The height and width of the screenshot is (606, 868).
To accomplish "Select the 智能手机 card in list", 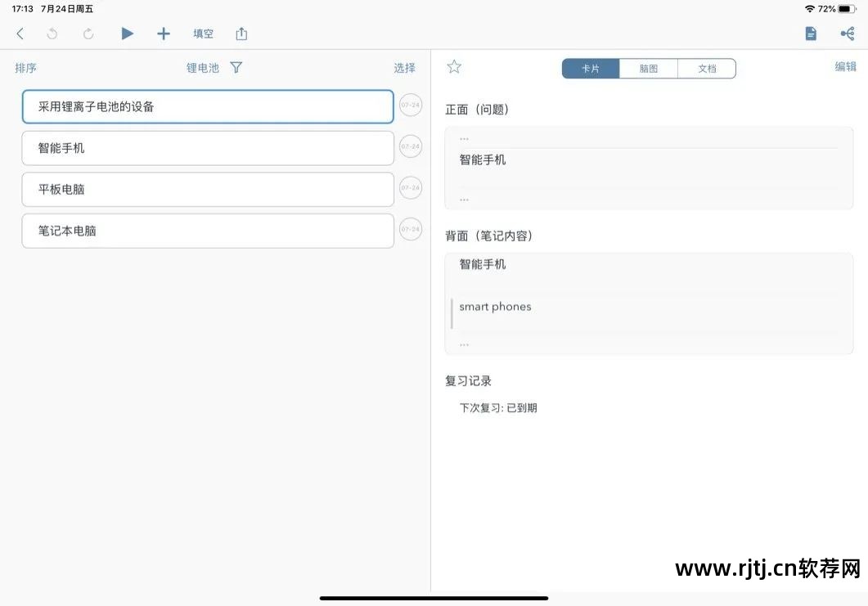I will coord(208,148).
